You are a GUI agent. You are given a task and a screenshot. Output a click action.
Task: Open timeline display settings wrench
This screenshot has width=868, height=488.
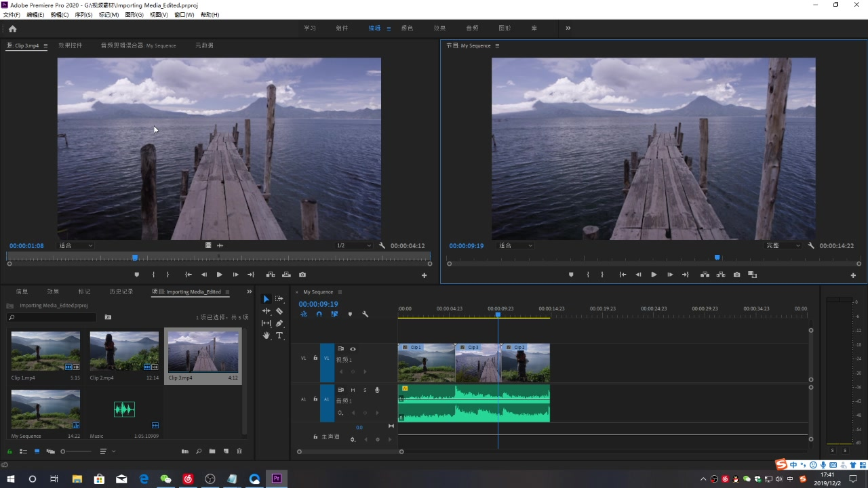tap(365, 314)
